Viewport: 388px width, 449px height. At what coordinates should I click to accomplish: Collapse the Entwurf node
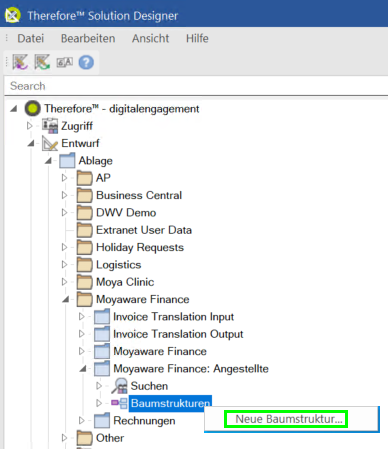click(31, 143)
